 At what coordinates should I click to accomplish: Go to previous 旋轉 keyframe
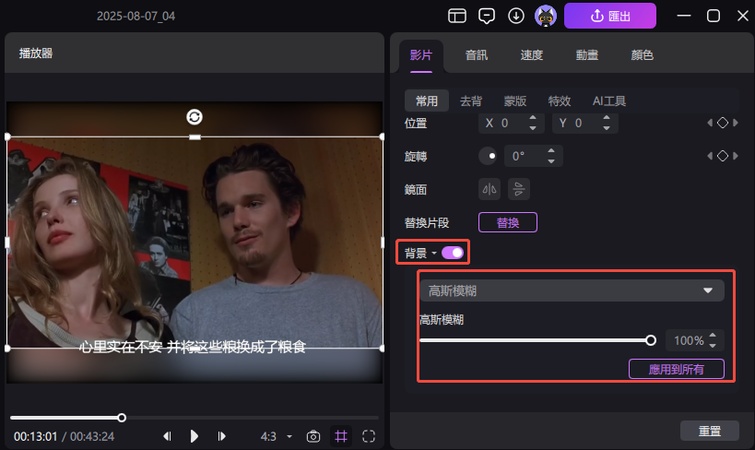coord(710,156)
